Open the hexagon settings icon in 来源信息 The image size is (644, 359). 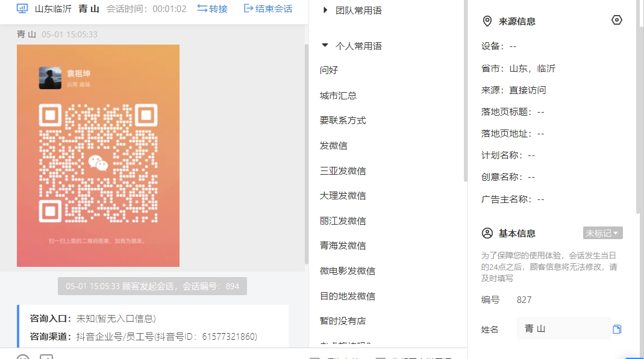[616, 20]
